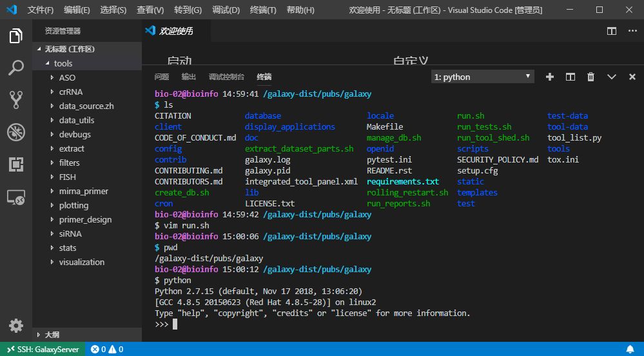Screen dimensions: 644x356
Task: Click integrated_tool_panel.xml in terminal output
Action: click(302, 182)
